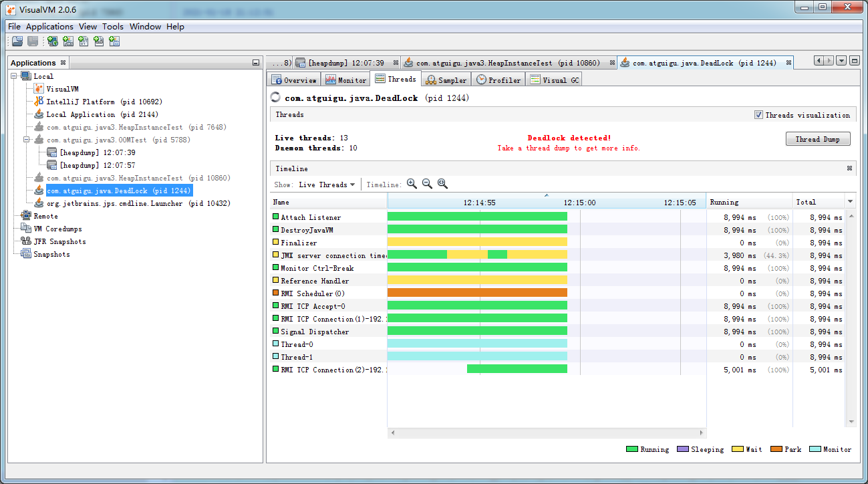
Task: Open the Applications menu
Action: 49,27
